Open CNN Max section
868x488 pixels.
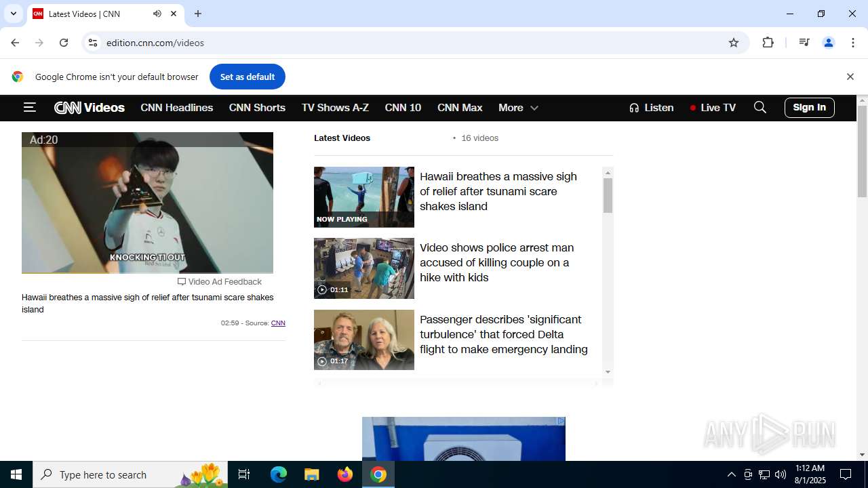click(460, 108)
